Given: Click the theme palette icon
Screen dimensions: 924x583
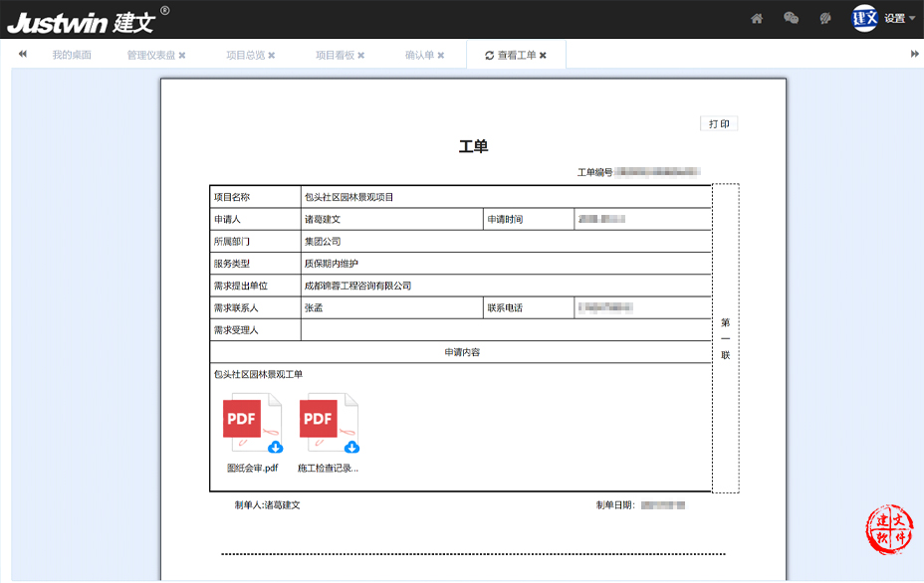Looking at the screenshot, I should pos(824,19).
